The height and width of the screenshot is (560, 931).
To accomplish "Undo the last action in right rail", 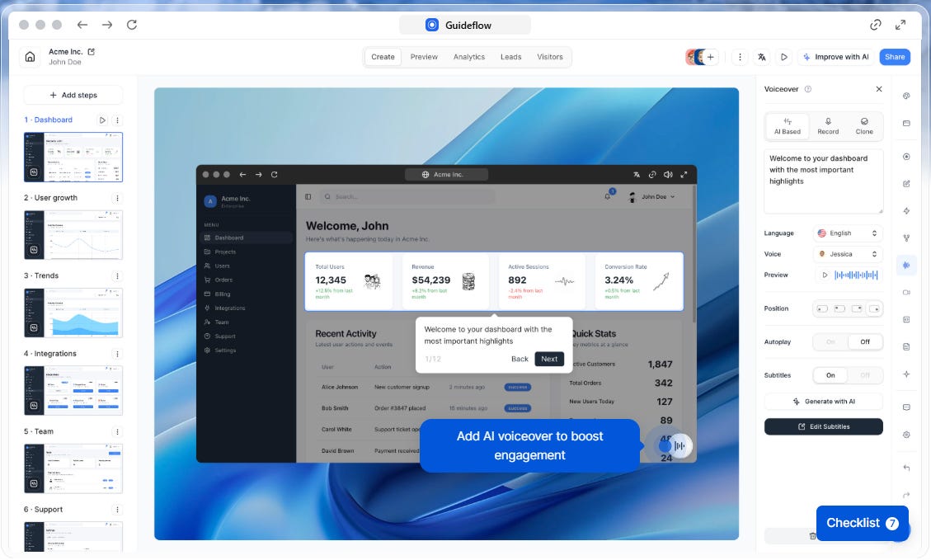I will click(x=906, y=468).
